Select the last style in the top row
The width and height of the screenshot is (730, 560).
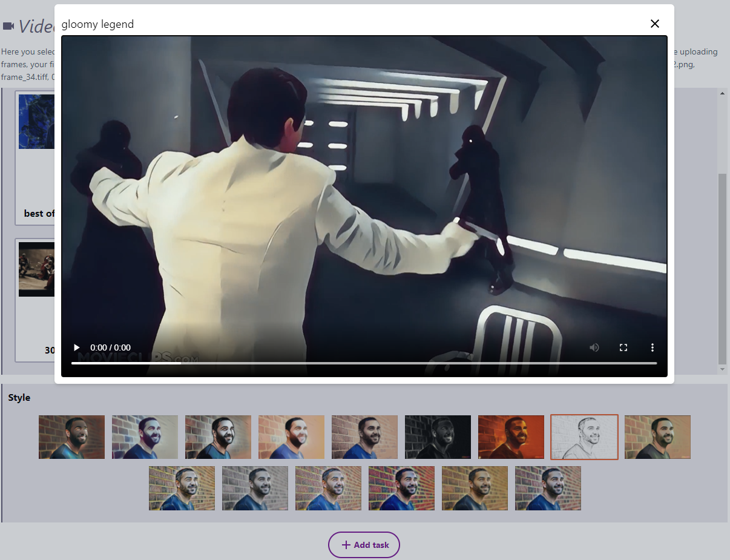point(657,437)
